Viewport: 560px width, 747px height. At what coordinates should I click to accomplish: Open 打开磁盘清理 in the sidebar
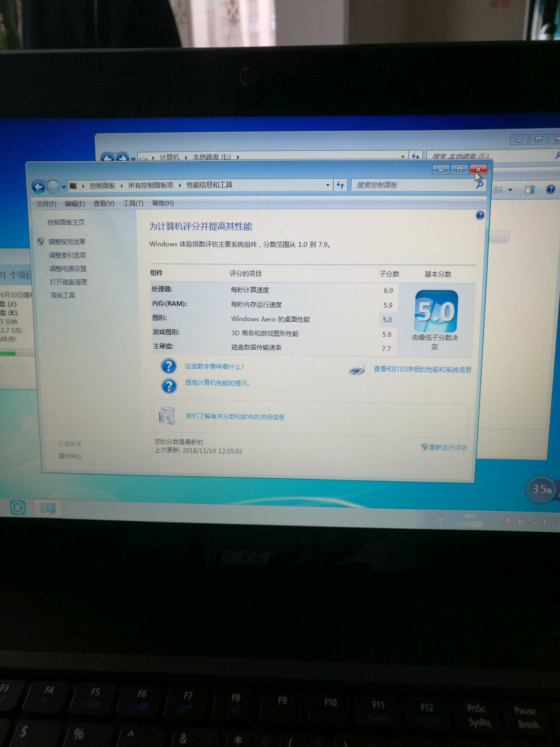[x=68, y=282]
